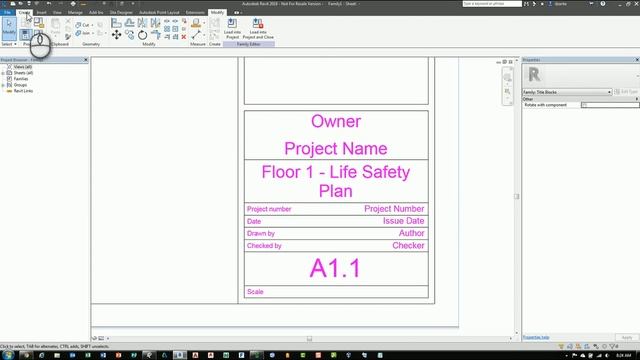
Task: Expand Sheets (all) tree node
Action: (x=3, y=73)
